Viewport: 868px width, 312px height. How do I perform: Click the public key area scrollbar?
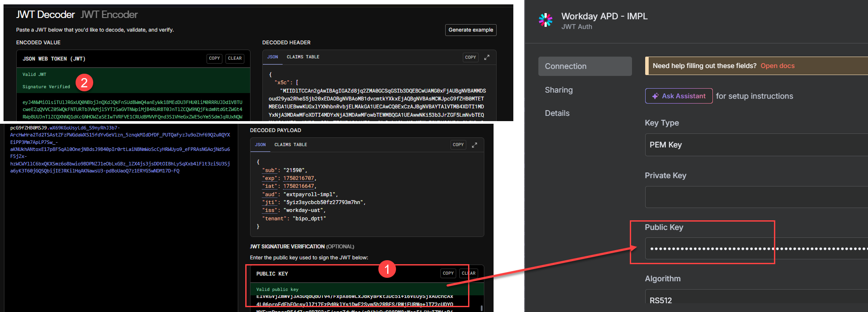point(482,308)
